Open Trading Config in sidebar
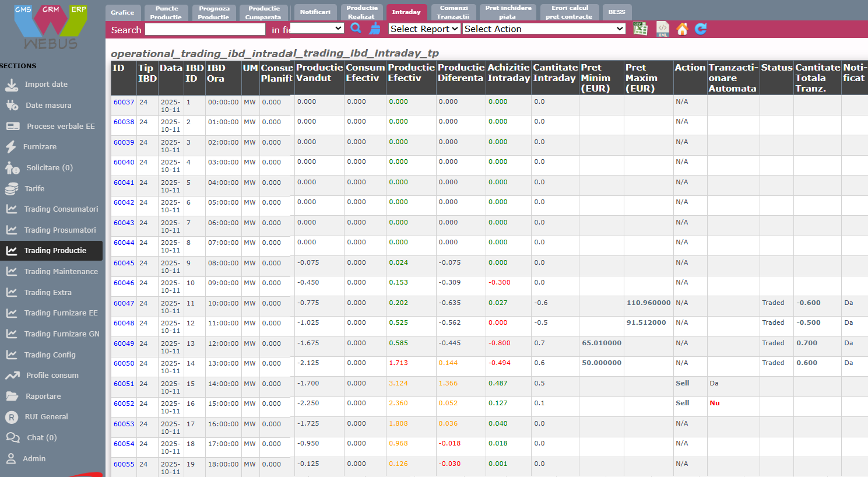Screen dimensions: 868x477 (50, 355)
